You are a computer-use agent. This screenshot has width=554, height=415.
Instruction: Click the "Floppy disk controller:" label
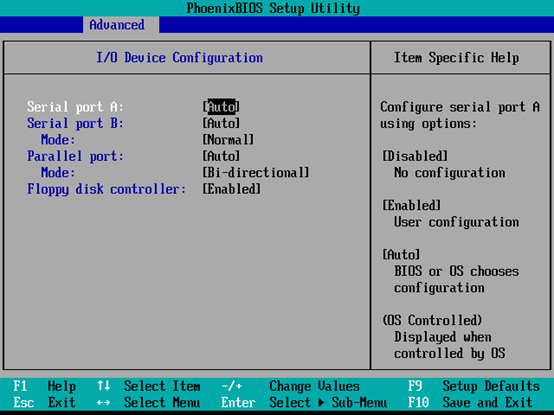pyautogui.click(x=106, y=189)
